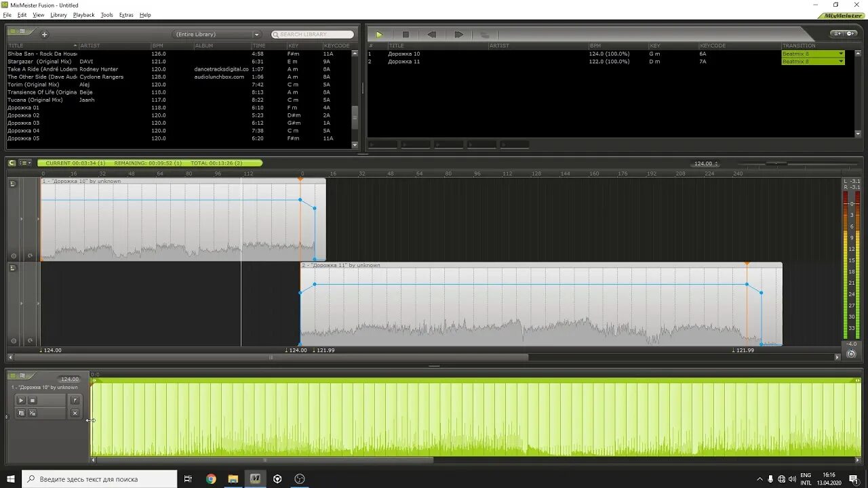This screenshot has height=488, width=868.
Task: Click the track 1 lane circle icon
Action: click(14, 256)
